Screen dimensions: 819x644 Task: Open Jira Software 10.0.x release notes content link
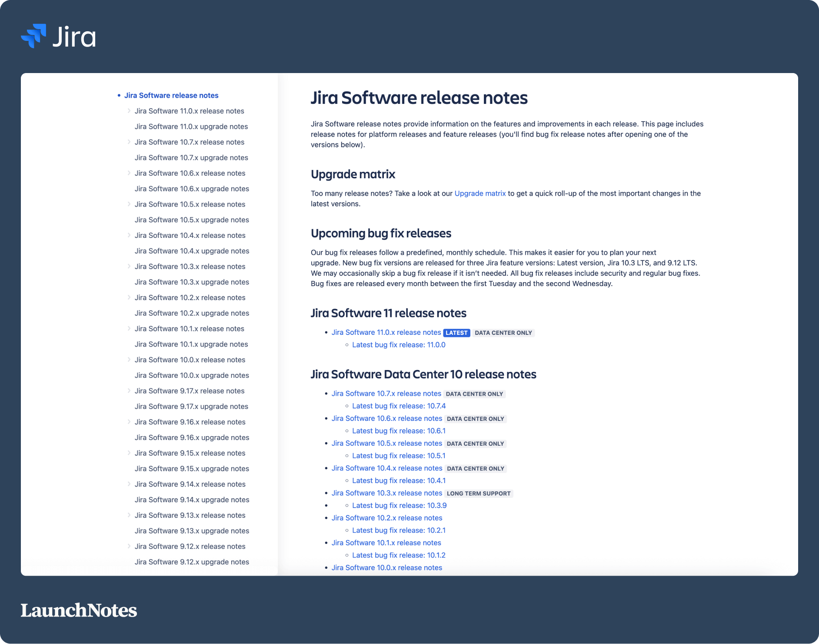pyautogui.click(x=387, y=567)
